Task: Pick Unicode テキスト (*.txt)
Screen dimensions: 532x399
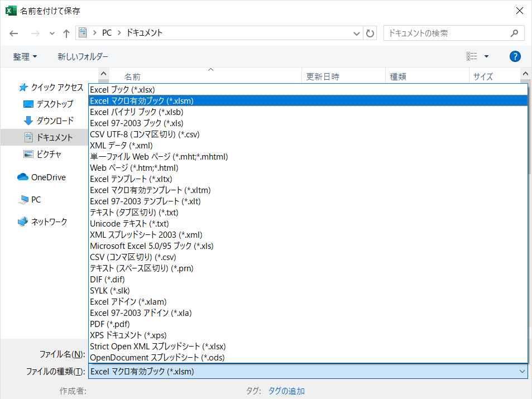Action: click(x=308, y=224)
